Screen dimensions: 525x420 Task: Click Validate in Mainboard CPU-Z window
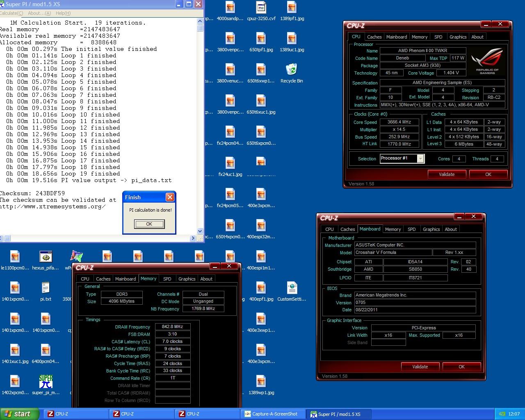pyautogui.click(x=420, y=367)
